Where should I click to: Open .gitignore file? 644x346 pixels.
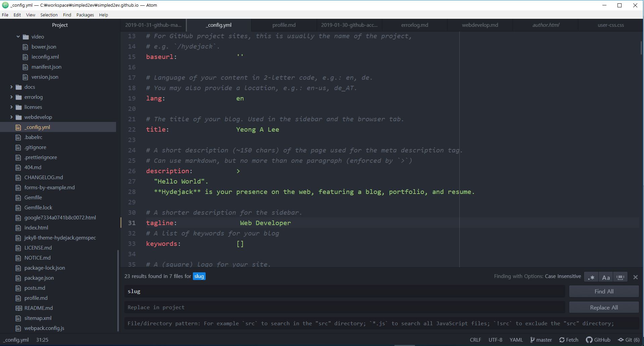[35, 147]
